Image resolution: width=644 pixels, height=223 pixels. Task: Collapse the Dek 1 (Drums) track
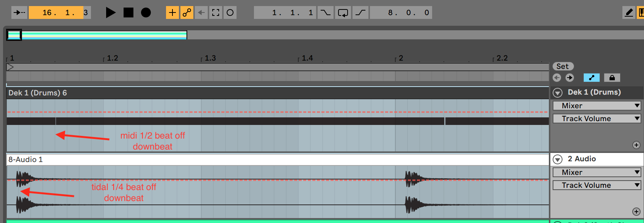pos(558,93)
